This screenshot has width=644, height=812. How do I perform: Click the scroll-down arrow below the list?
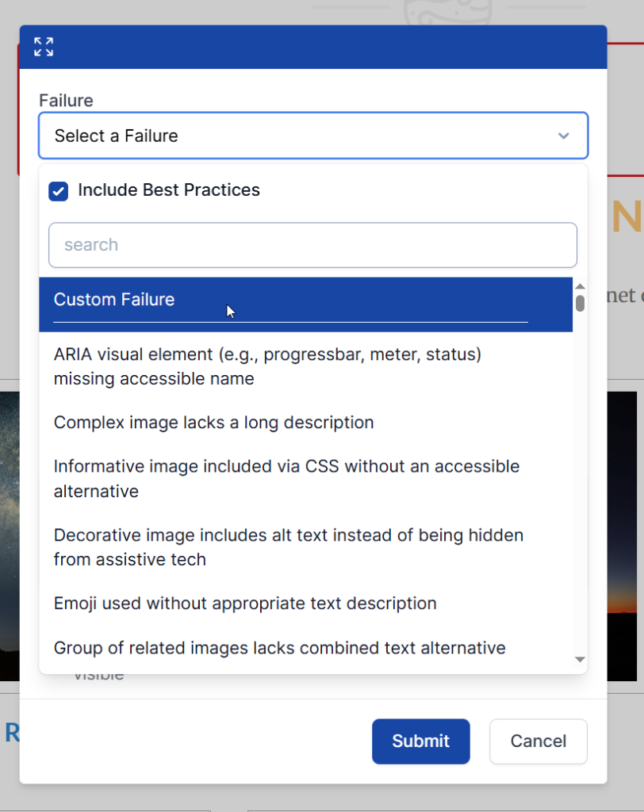coord(580,659)
